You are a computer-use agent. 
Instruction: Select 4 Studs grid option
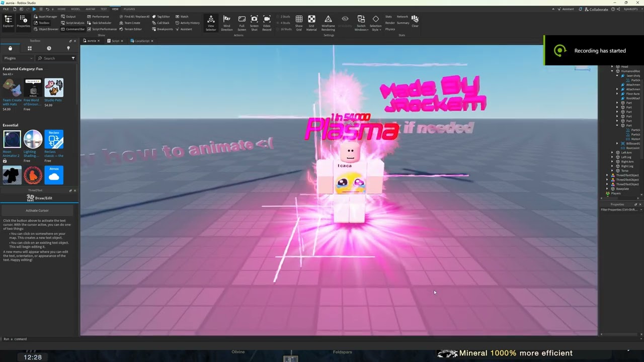(x=284, y=23)
